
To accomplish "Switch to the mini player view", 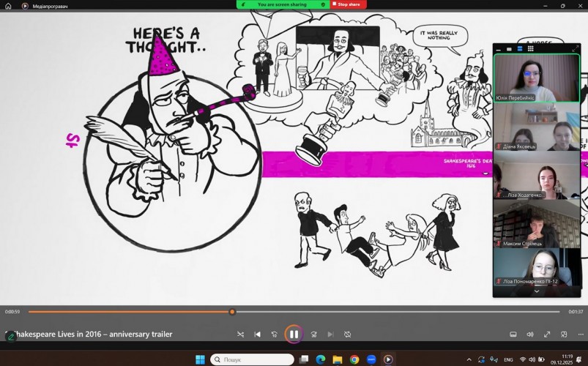I will [564, 335].
